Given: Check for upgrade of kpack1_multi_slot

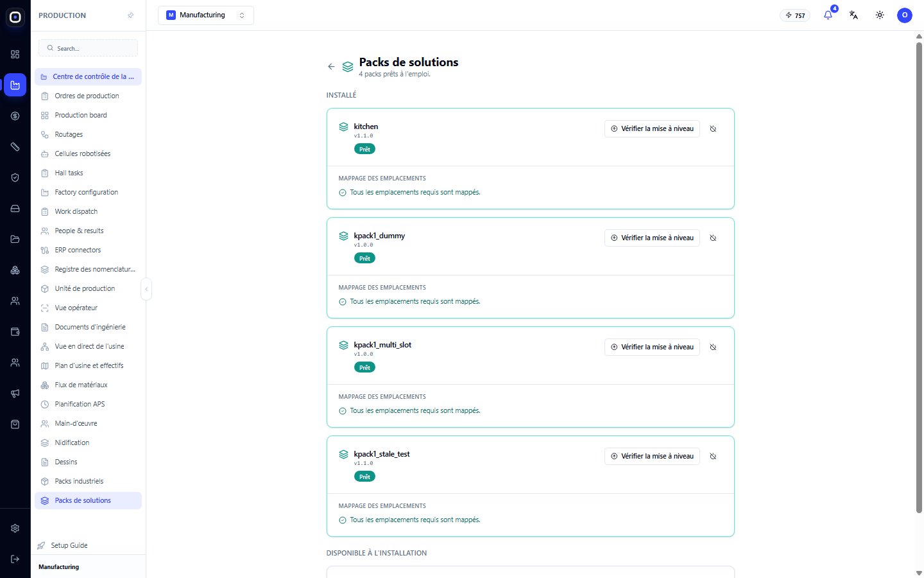Looking at the screenshot, I should point(652,347).
